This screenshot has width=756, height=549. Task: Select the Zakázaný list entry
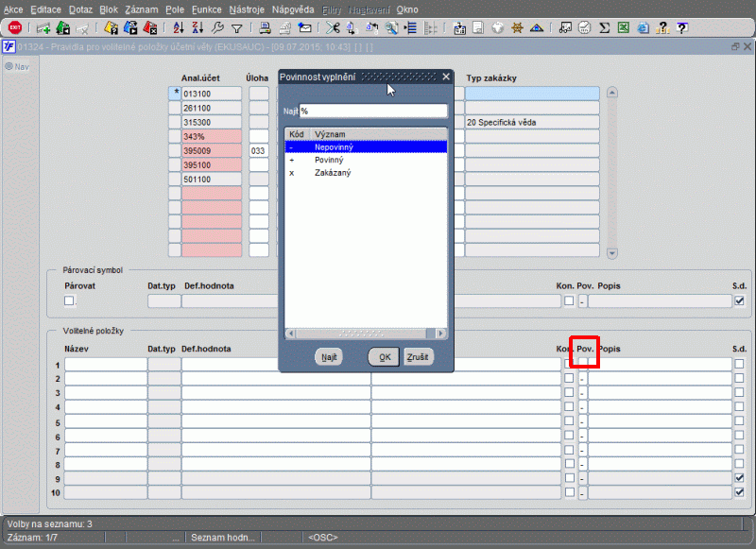[x=366, y=173]
